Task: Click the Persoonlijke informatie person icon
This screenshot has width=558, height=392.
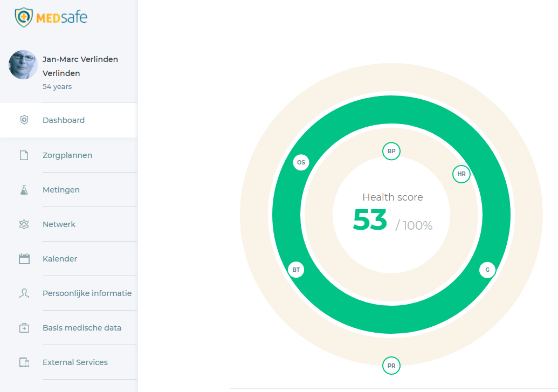Action: pos(24,293)
